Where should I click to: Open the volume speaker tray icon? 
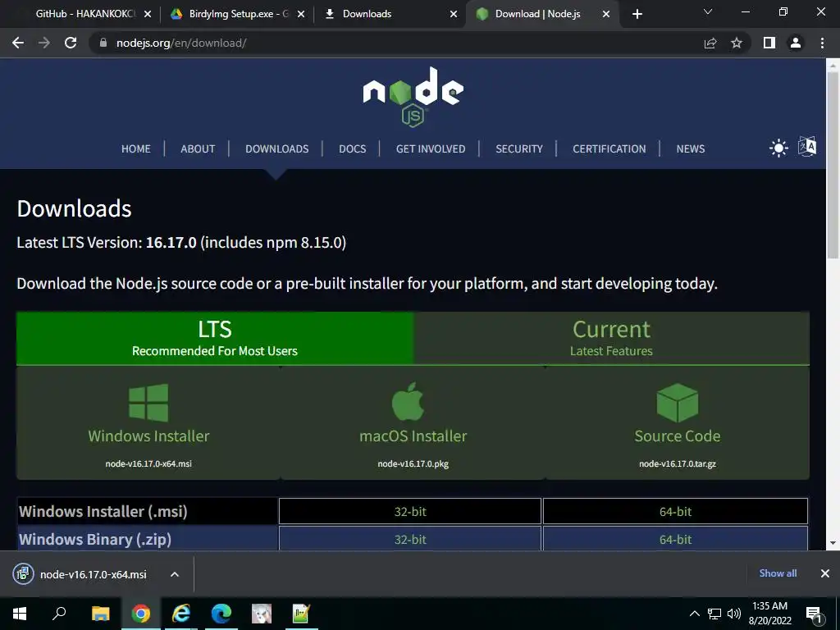734,614
